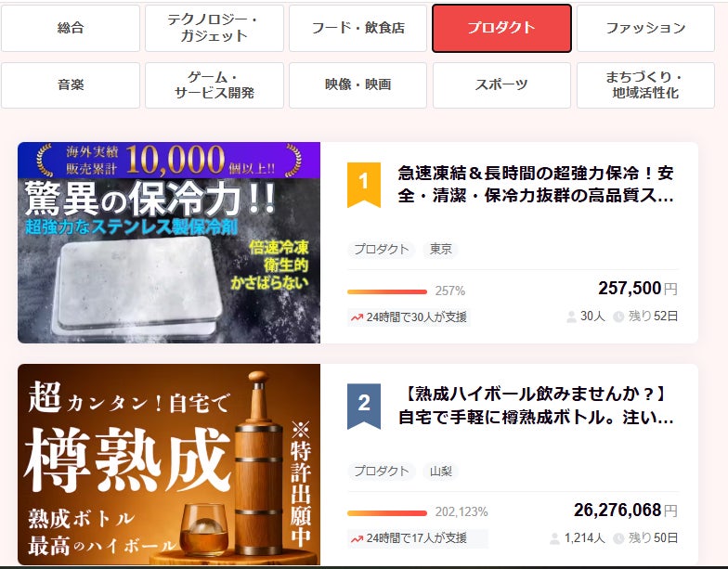Click the 山梨 location tag
This screenshot has height=569, width=728.
click(440, 472)
